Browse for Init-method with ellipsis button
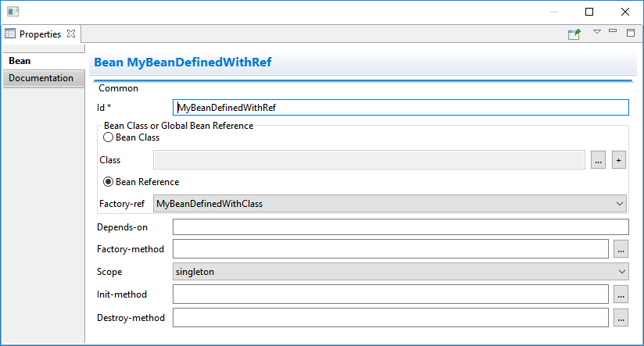 (620, 295)
